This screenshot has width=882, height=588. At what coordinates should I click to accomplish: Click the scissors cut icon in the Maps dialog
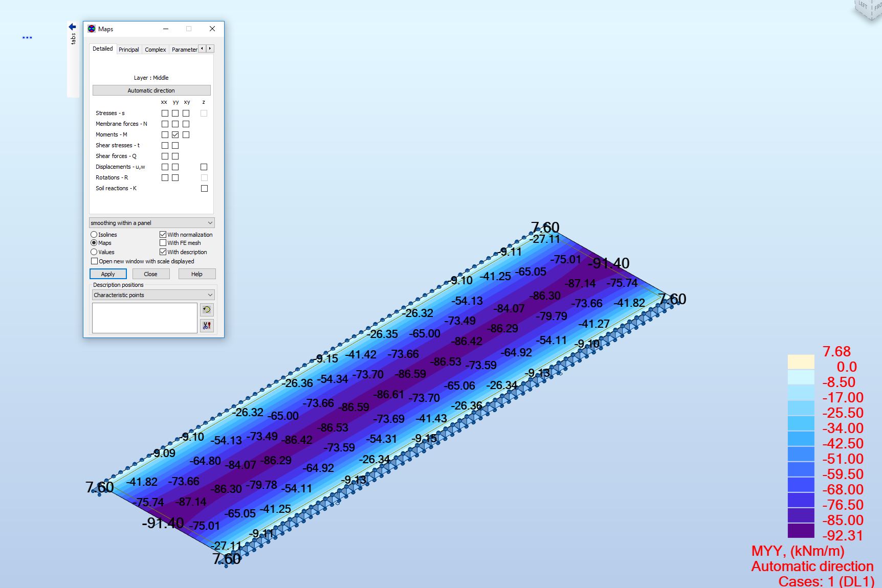coord(207,325)
